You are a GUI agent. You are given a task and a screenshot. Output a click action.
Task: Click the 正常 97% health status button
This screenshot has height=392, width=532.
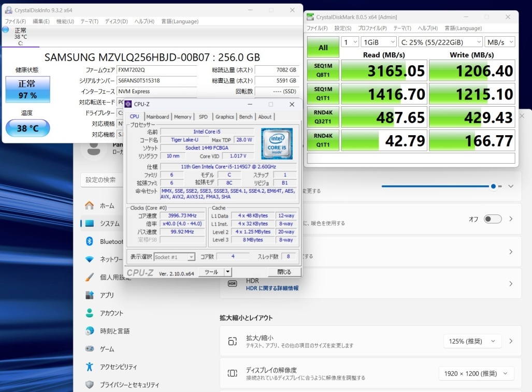click(x=28, y=90)
